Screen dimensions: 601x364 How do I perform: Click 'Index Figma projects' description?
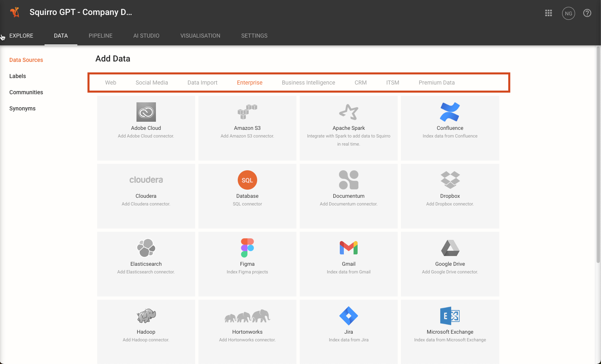pyautogui.click(x=247, y=272)
